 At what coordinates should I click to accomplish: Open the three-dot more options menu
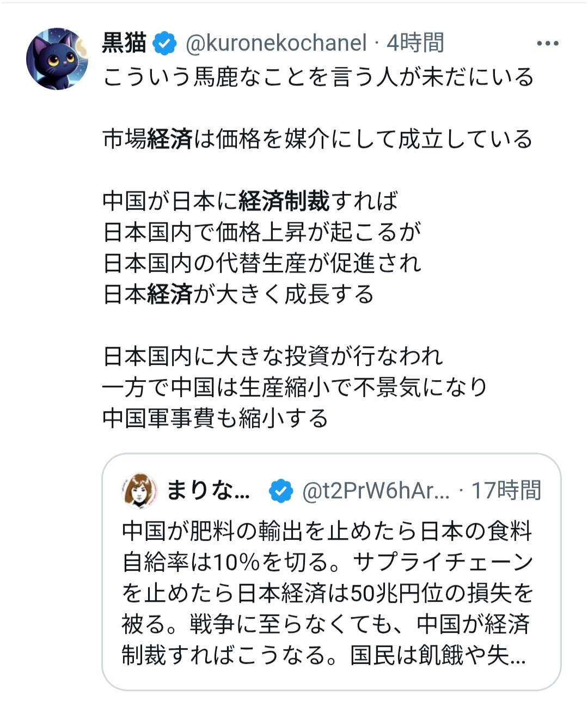tap(547, 44)
